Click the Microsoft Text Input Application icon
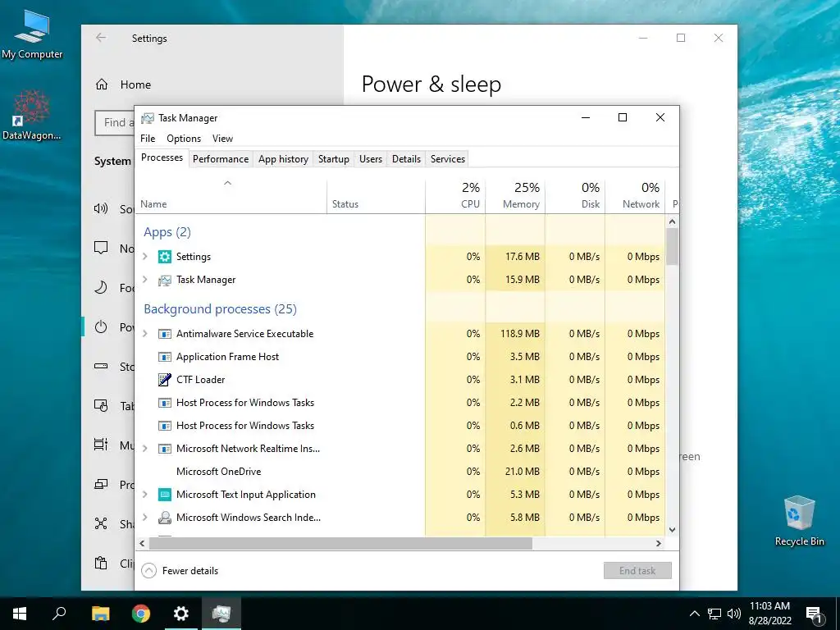The height and width of the screenshot is (630, 840). [x=164, y=495]
